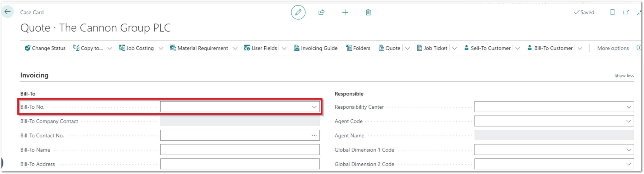Open the Invoicing Guide

(x=316, y=48)
